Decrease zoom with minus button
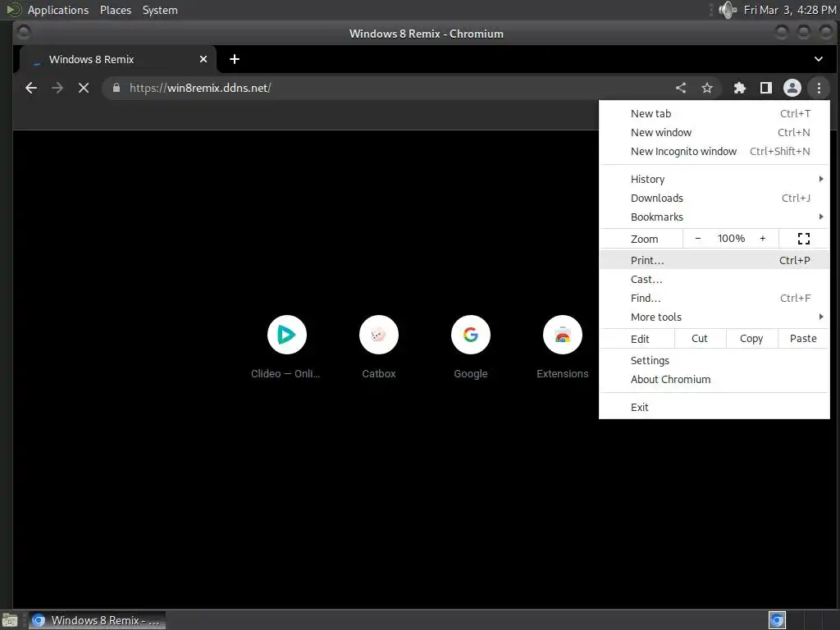 pos(697,239)
